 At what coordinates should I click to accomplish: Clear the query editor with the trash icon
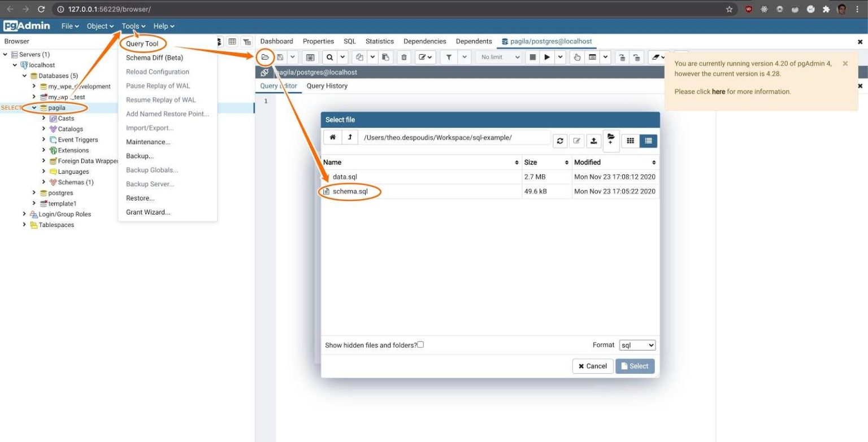tap(403, 57)
